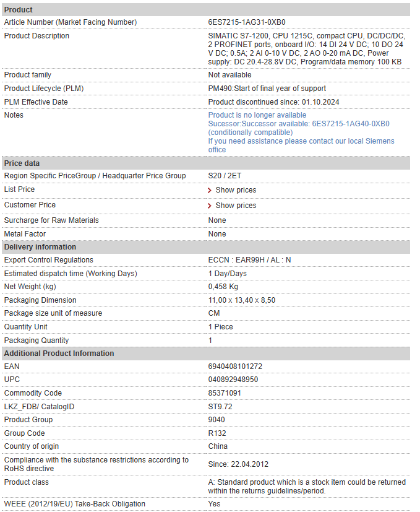
Task: Click the red arrow beside Customer Price
Action: [x=210, y=206]
